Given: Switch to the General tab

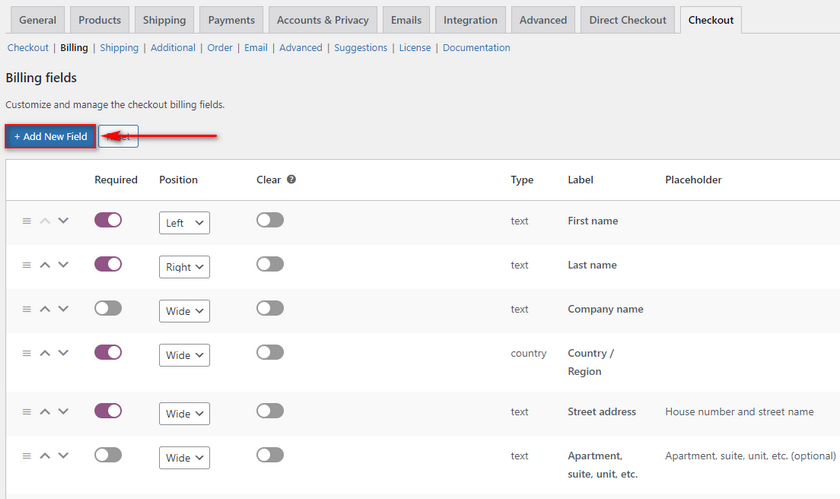Looking at the screenshot, I should [38, 20].
